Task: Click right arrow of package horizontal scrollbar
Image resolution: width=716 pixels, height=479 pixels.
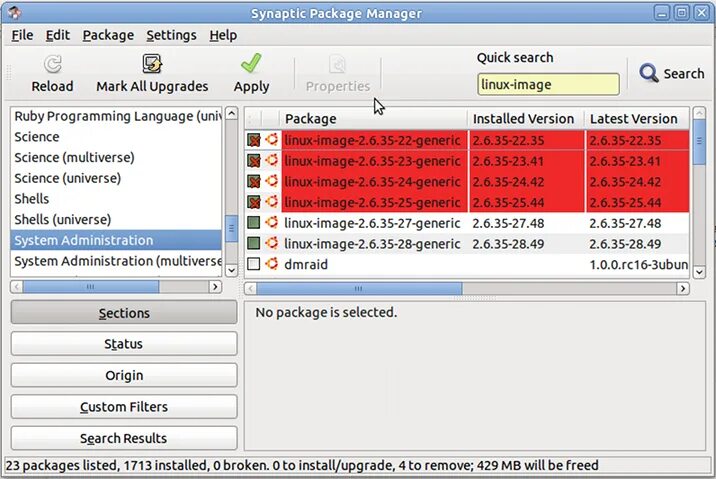Action: 683,289
